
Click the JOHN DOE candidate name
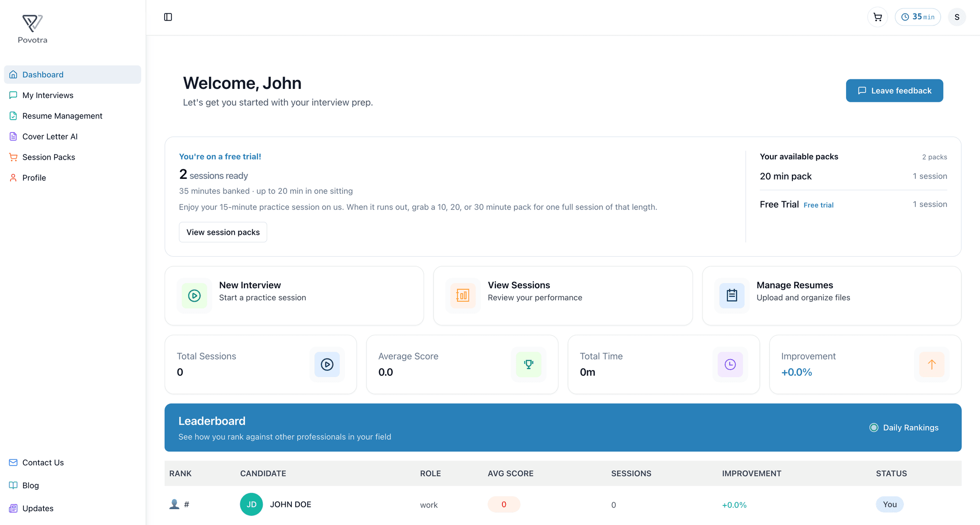(290, 504)
